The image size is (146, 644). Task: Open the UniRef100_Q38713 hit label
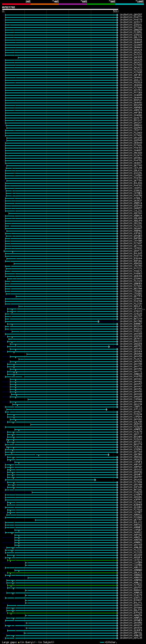131,597
